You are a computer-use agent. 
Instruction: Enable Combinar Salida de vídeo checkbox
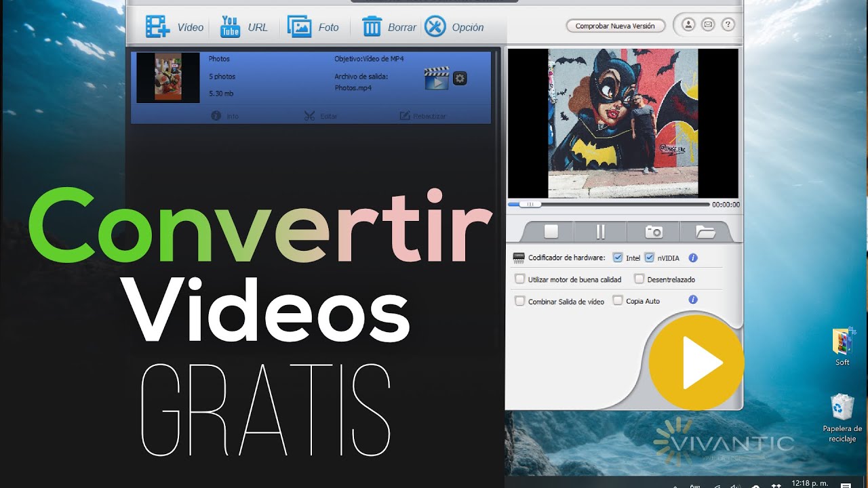[x=520, y=301]
